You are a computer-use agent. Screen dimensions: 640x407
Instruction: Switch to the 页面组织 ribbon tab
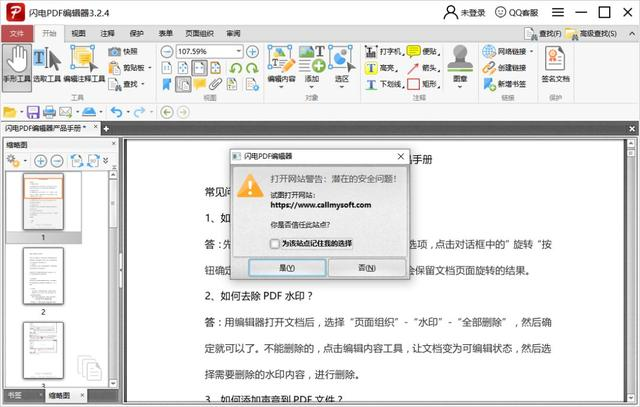point(199,33)
